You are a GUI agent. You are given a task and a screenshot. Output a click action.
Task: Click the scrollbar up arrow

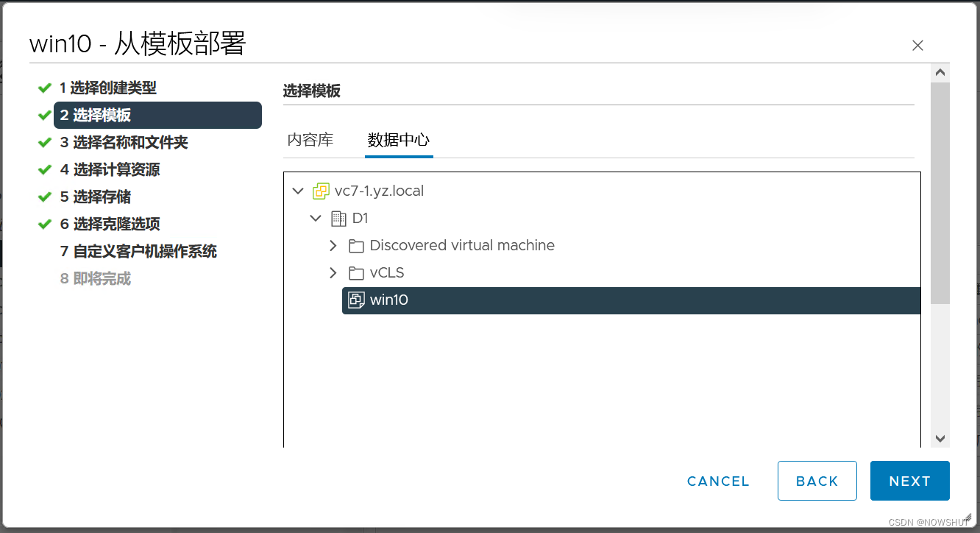[940, 73]
